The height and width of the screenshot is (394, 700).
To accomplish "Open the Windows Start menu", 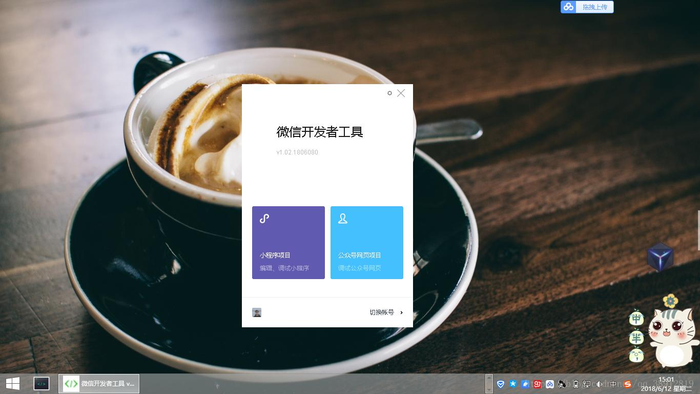I will 12,383.
